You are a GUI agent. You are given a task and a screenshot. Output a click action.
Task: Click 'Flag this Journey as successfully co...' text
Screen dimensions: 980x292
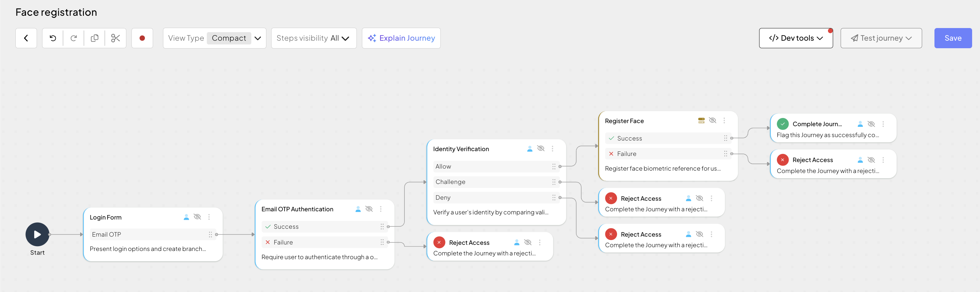click(x=828, y=135)
